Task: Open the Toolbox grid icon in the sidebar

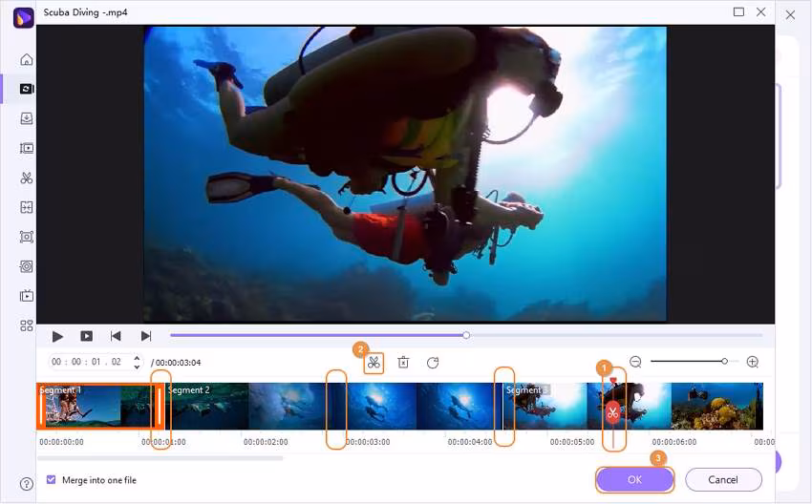Action: coord(27,325)
